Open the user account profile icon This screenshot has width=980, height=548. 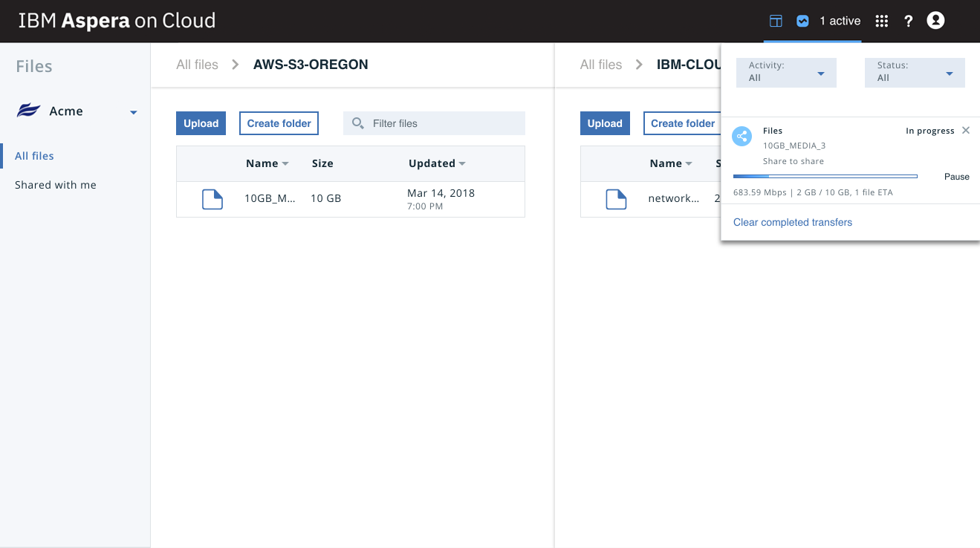[935, 21]
